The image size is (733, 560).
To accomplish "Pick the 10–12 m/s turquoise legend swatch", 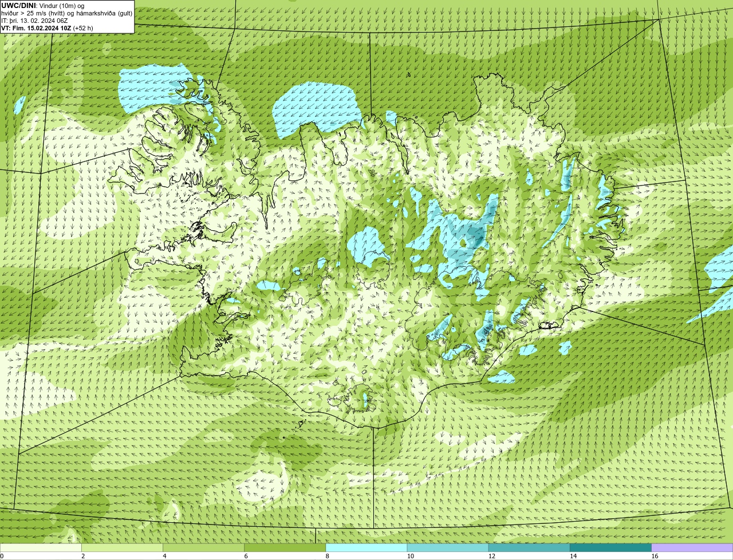I will pyautogui.click(x=448, y=547).
